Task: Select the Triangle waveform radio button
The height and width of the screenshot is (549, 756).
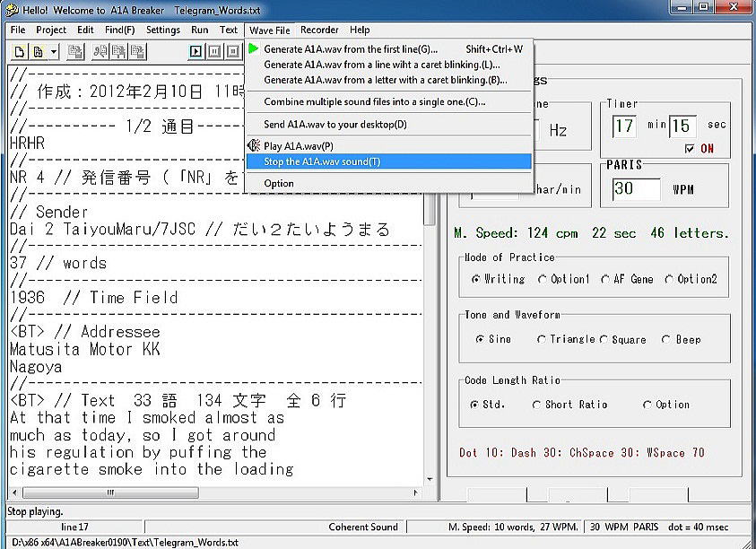Action: [541, 339]
